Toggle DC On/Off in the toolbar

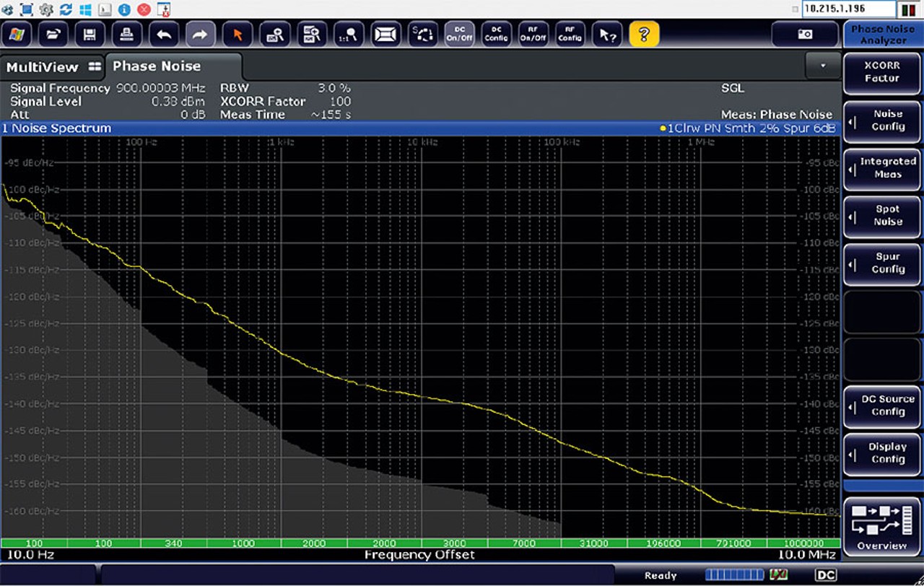click(x=460, y=34)
